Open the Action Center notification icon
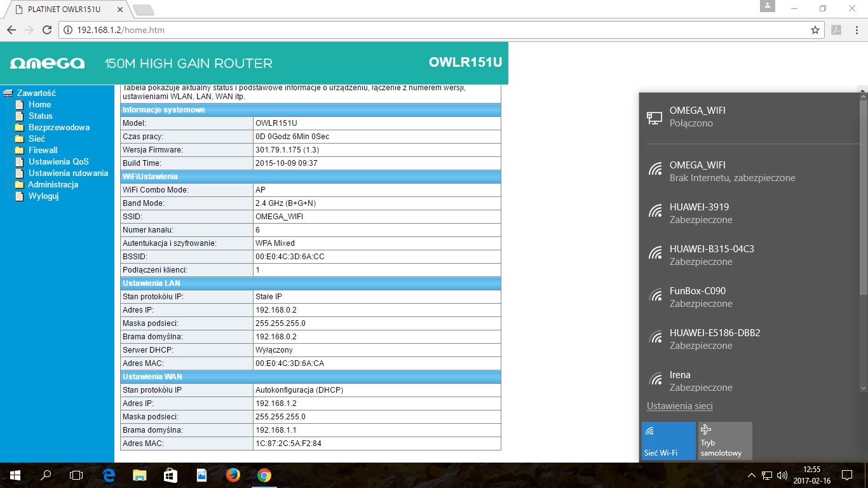Screen dimensions: 868x488 point(846,475)
